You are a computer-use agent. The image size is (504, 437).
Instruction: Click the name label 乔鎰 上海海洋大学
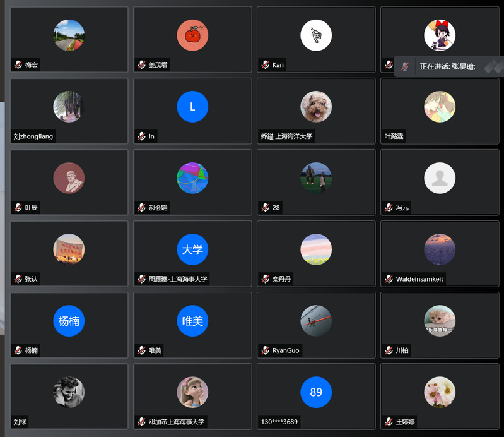286,136
